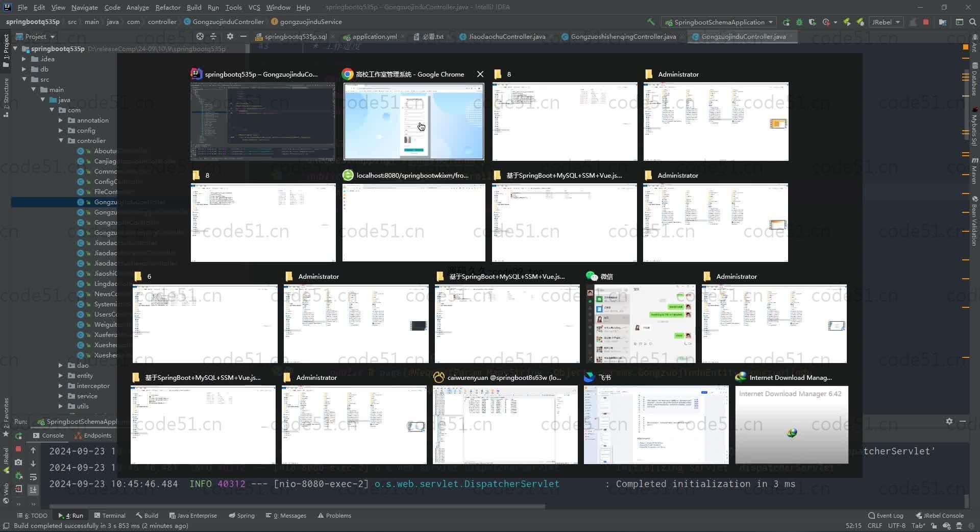Select the 微信 window thumbnail in switcher
980x532 pixels.
pos(641,324)
